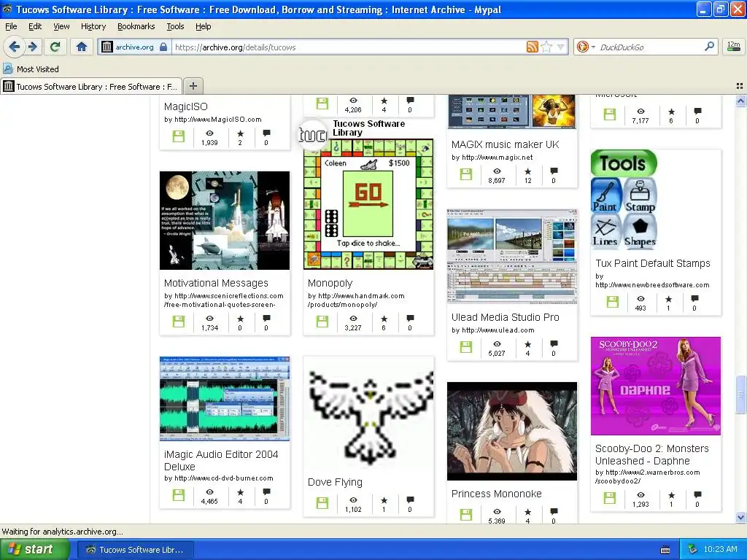
Task: Click the floppy icon on MAGIX card
Action: pyautogui.click(x=466, y=174)
